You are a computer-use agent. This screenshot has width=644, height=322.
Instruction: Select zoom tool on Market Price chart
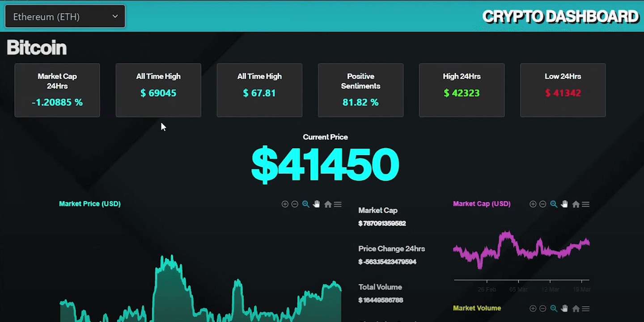click(x=306, y=204)
